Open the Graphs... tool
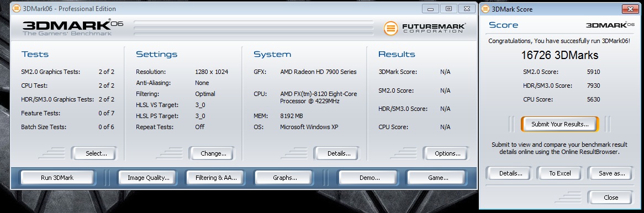This screenshot has width=644, height=213. (284, 178)
